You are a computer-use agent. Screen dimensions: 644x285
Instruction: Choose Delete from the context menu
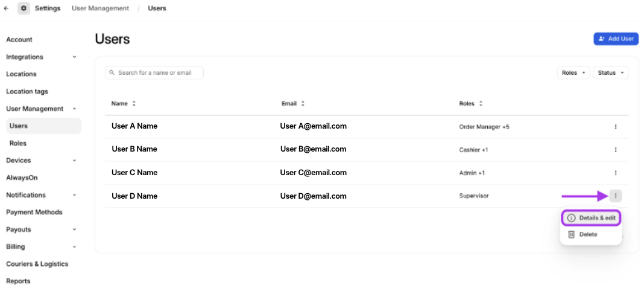(x=588, y=234)
